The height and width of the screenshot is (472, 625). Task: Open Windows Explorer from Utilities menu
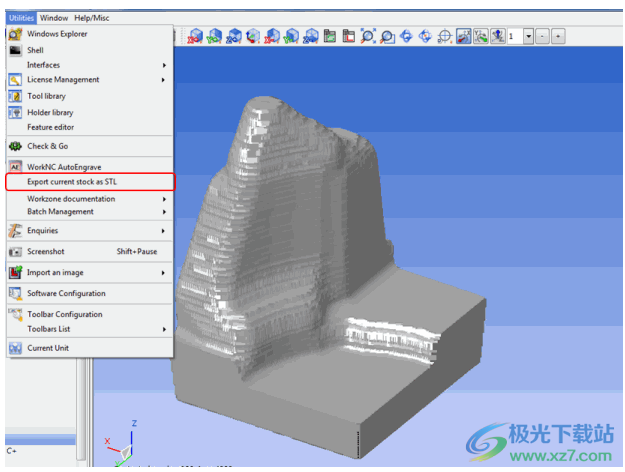pos(90,34)
